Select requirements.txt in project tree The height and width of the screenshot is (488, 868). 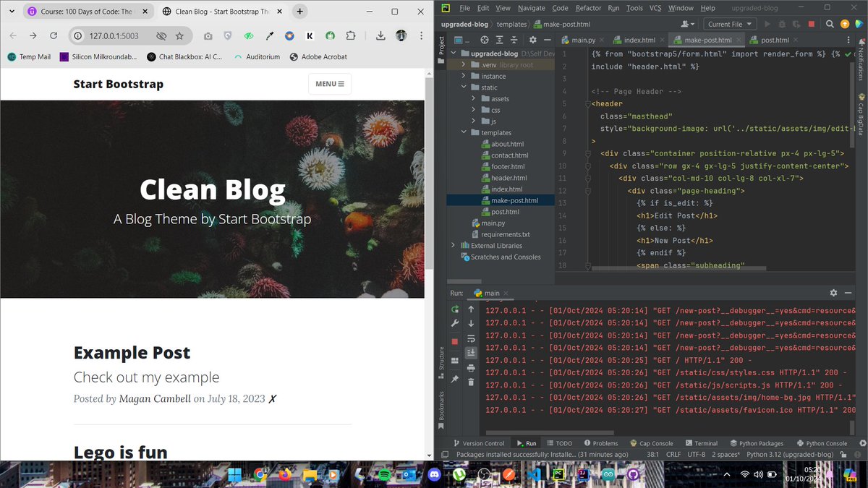click(x=505, y=234)
